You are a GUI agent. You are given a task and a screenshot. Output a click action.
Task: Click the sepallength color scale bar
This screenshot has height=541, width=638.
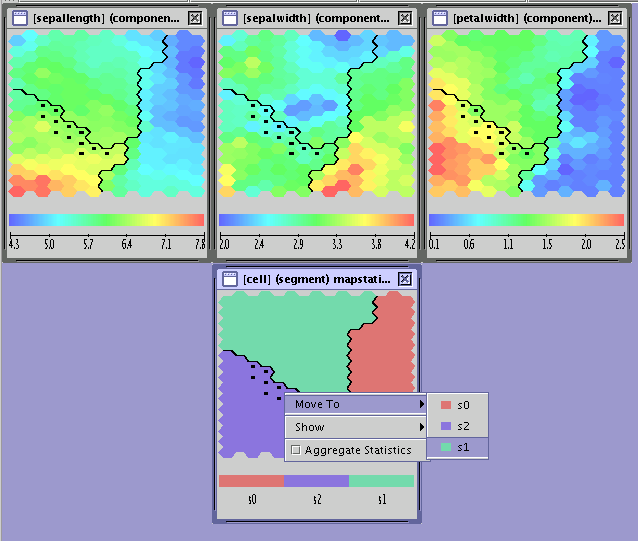[x=106, y=219]
